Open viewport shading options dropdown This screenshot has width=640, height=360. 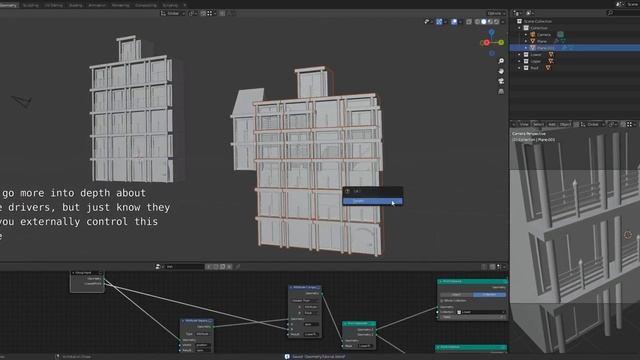(x=503, y=22)
